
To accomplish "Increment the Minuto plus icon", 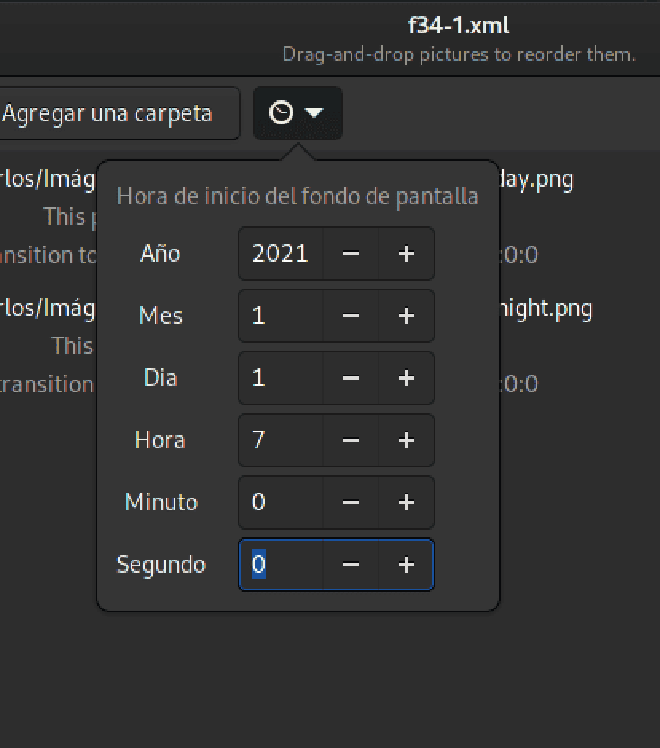I will pyautogui.click(x=406, y=502).
